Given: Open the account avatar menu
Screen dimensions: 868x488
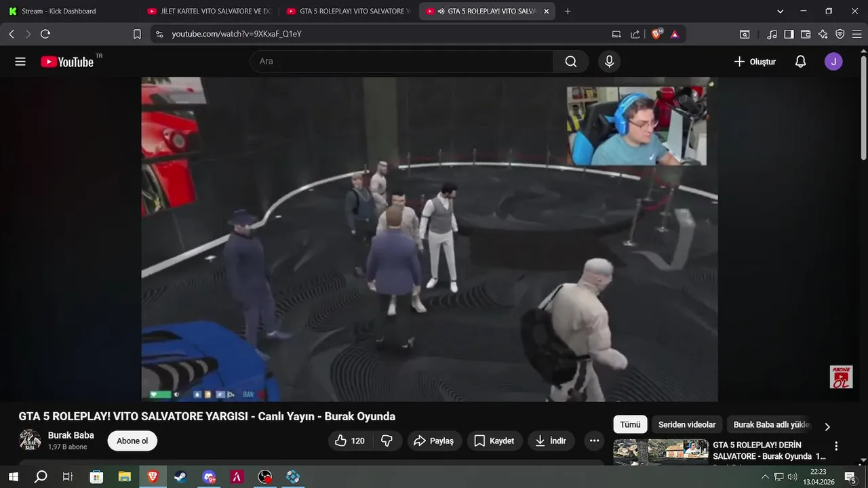Looking at the screenshot, I should click(833, 62).
